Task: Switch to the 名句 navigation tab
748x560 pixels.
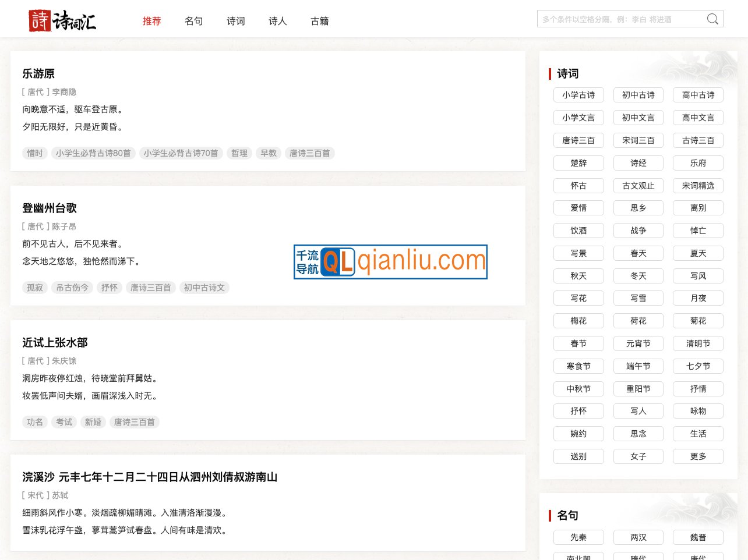Action: point(193,21)
